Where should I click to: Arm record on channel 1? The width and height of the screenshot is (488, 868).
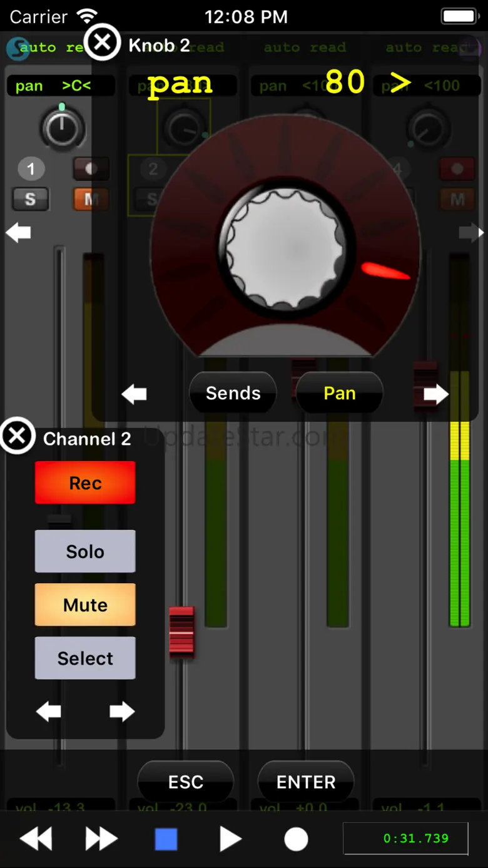(x=91, y=168)
